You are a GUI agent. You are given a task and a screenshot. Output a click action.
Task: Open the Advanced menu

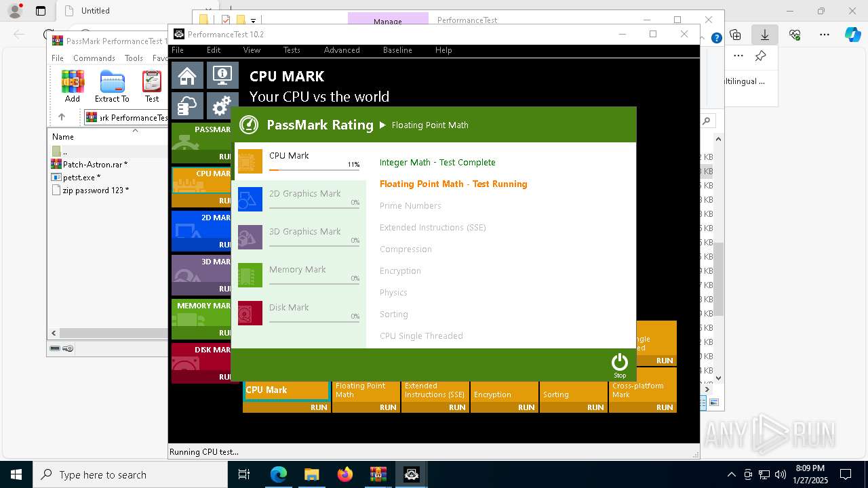[342, 50]
